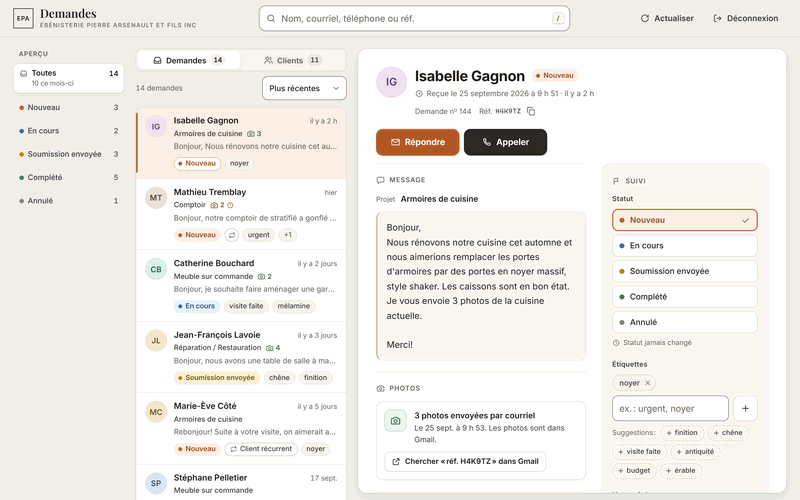Click the camera icon in the photos card
Screen dimensions: 800x500
395,421
